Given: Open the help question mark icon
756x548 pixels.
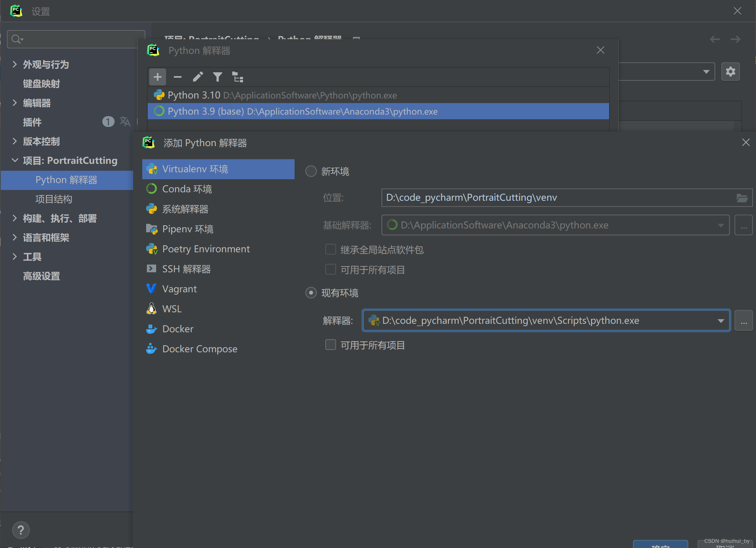Looking at the screenshot, I should click(21, 530).
